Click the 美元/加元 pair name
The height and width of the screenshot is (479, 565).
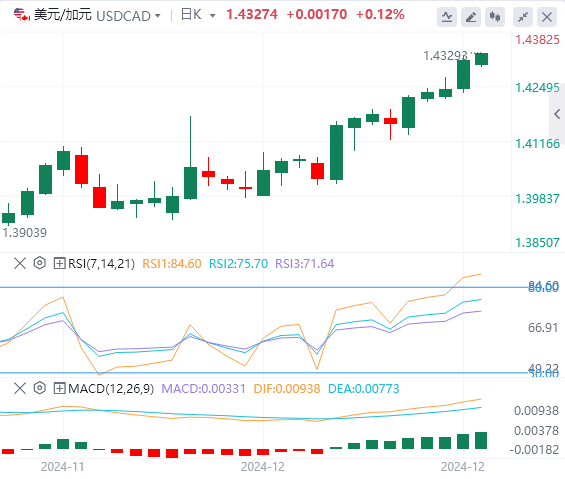click(x=63, y=15)
